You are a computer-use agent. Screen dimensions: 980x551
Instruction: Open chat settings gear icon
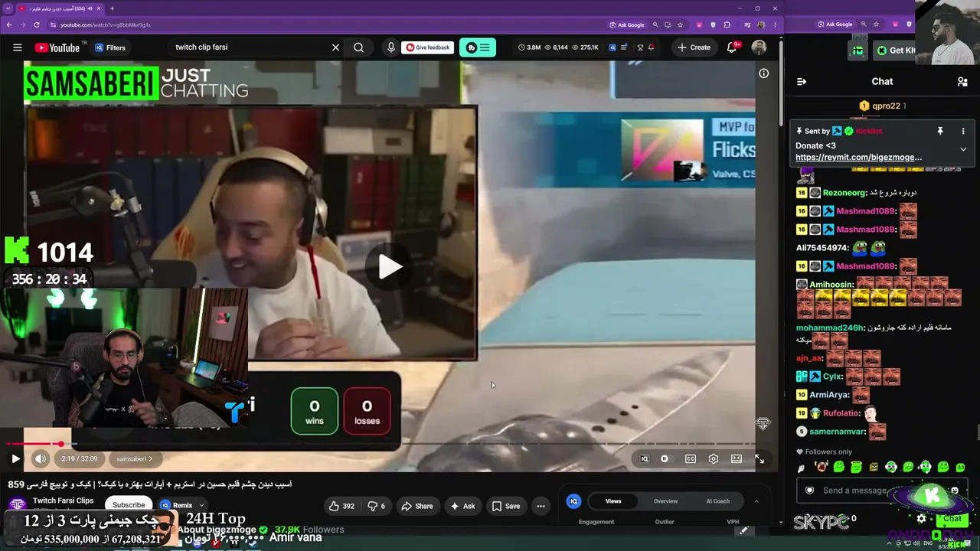click(x=921, y=519)
